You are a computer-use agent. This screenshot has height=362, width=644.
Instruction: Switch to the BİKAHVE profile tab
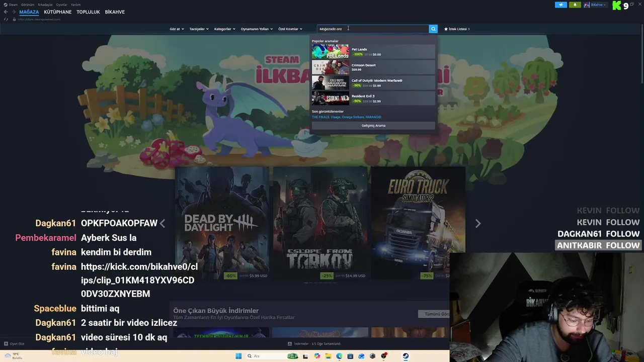click(x=115, y=12)
